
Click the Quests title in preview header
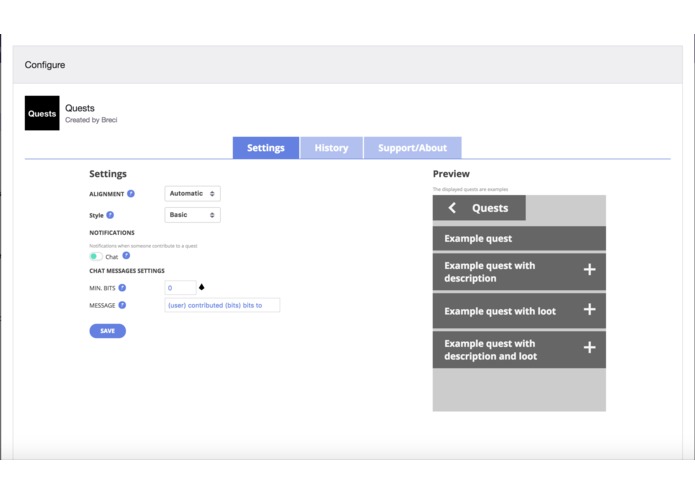[490, 208]
